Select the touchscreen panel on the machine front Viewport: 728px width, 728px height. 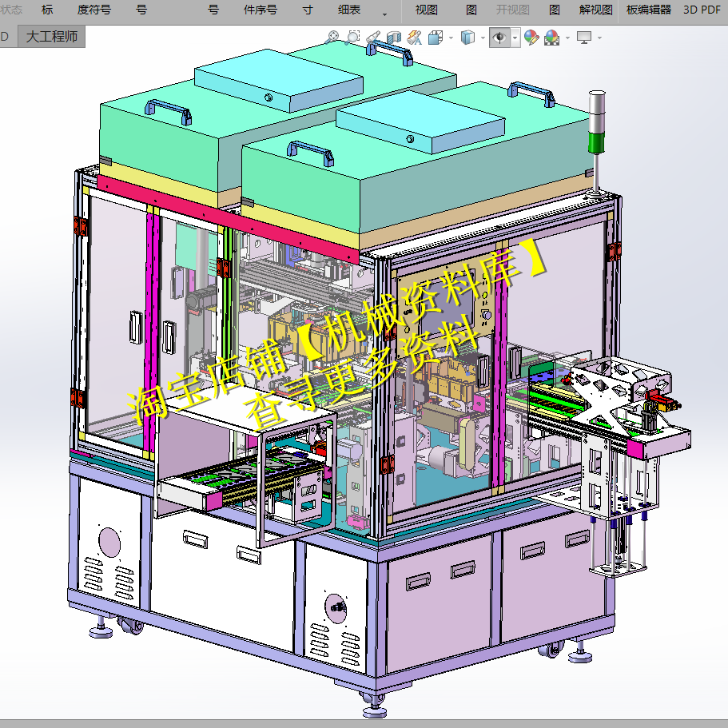click(x=446, y=304)
